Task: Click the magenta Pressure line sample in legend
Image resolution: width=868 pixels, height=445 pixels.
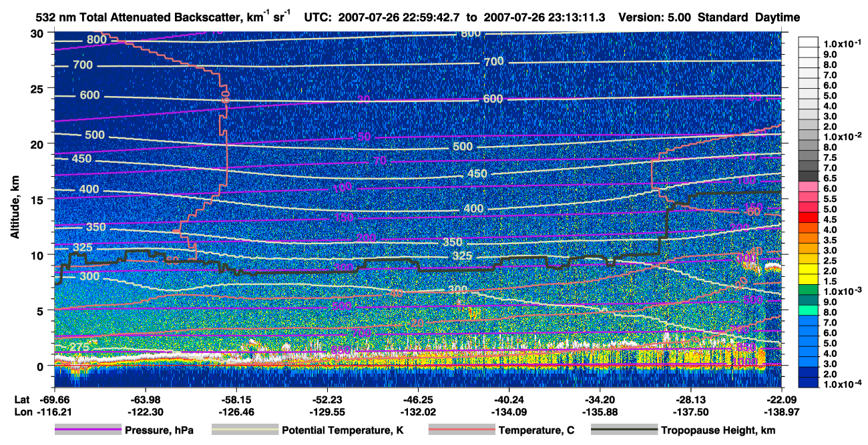Action: click(x=87, y=430)
